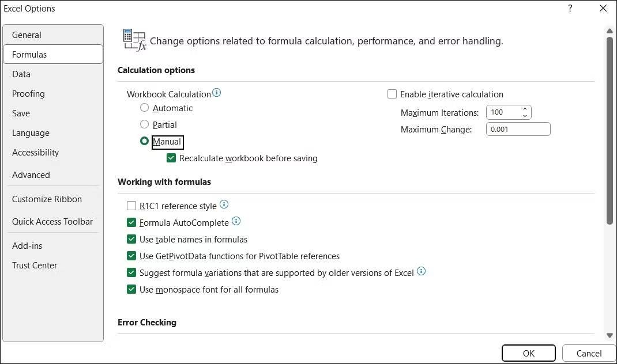617x364 pixels.
Task: Open the Trust Center settings page
Action: (34, 265)
